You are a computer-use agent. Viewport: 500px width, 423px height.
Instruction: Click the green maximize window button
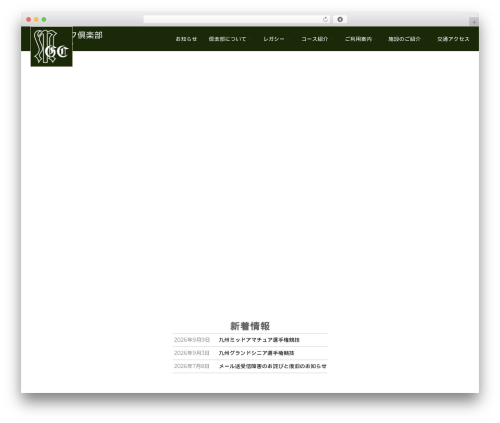pos(44,20)
